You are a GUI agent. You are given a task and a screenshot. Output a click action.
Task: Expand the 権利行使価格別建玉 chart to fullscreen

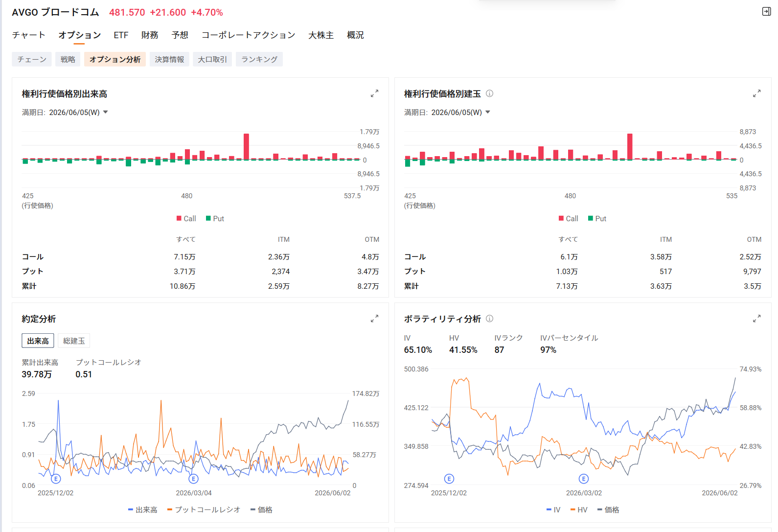point(756,93)
